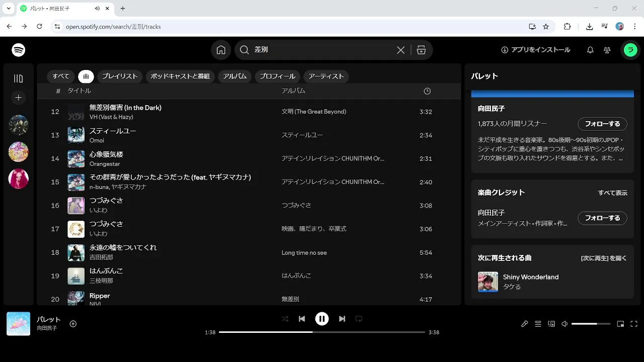
Task: Open artist Omoi
Action: pos(97,140)
